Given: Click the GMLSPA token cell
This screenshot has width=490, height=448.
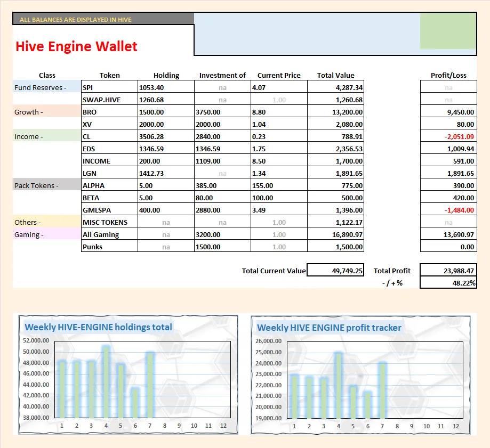Looking at the screenshot, I should coord(109,210).
